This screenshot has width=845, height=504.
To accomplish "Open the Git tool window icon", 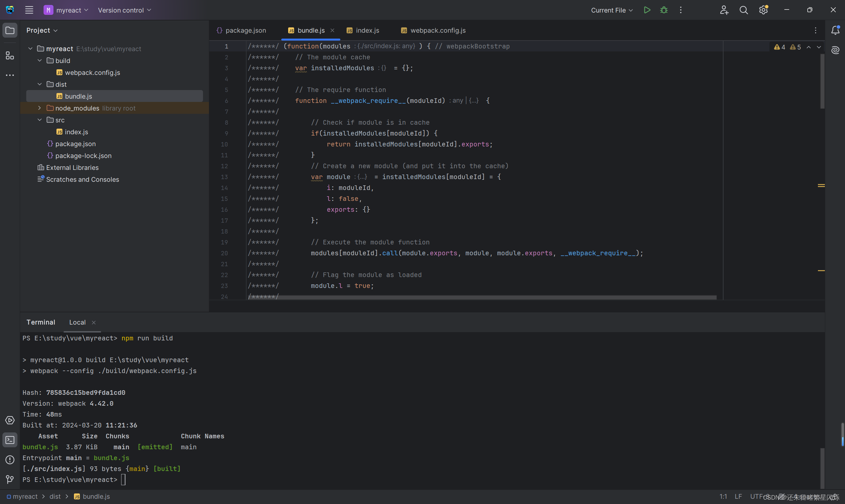I will [x=10, y=479].
